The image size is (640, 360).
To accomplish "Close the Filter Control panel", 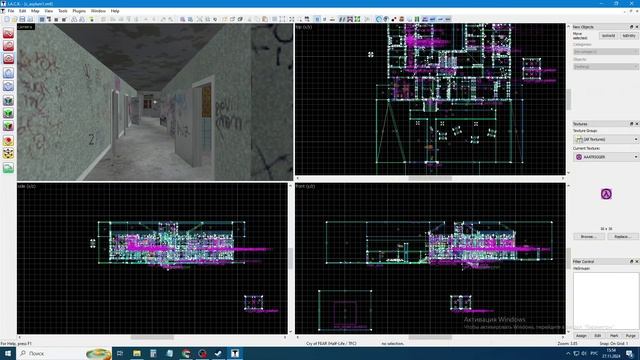I will (x=636, y=261).
